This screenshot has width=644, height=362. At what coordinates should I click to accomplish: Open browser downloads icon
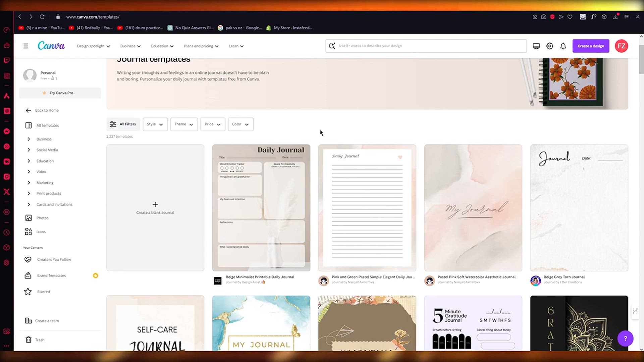click(x=615, y=17)
